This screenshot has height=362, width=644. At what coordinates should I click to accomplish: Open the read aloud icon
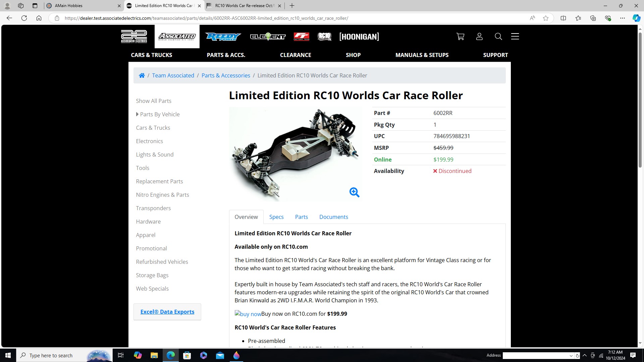pyautogui.click(x=532, y=18)
